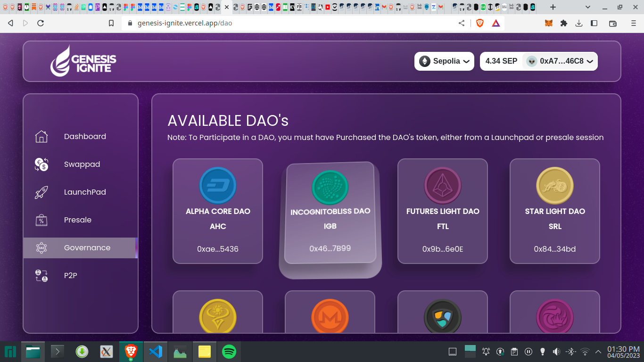Click the Presale shopping bag icon
Screen dimensions: 644x362
(41, 220)
